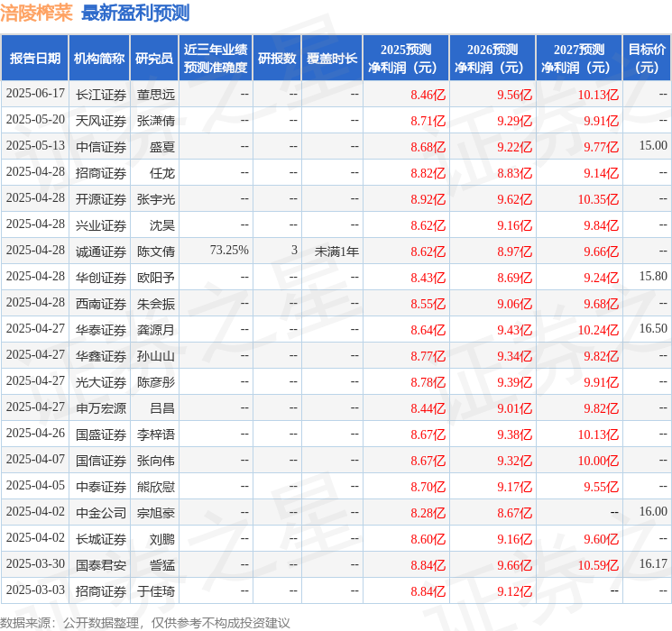Click the 目标价(元) column header
Viewport: 672px width, 631px height.
(x=647, y=59)
